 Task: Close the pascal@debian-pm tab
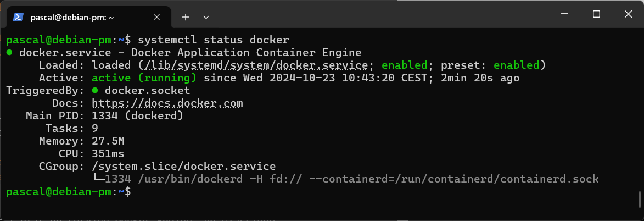click(156, 17)
